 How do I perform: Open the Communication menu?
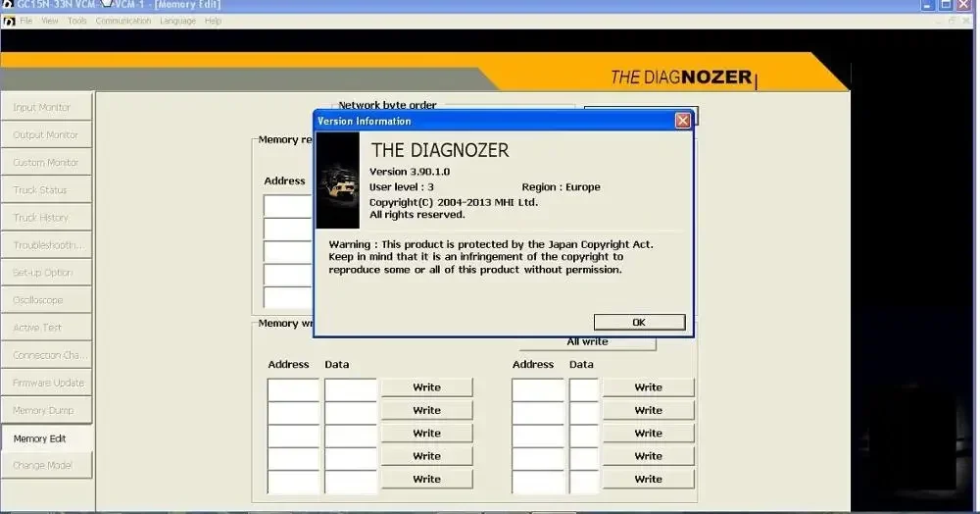point(123,21)
